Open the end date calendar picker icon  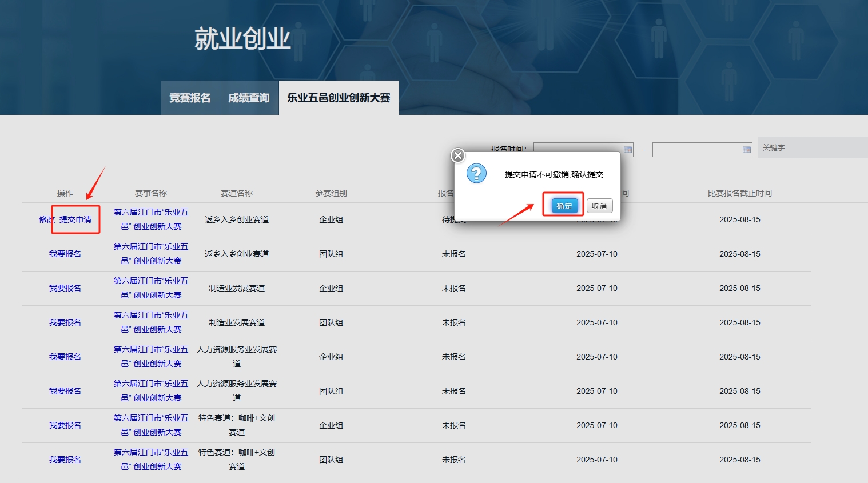(x=747, y=150)
